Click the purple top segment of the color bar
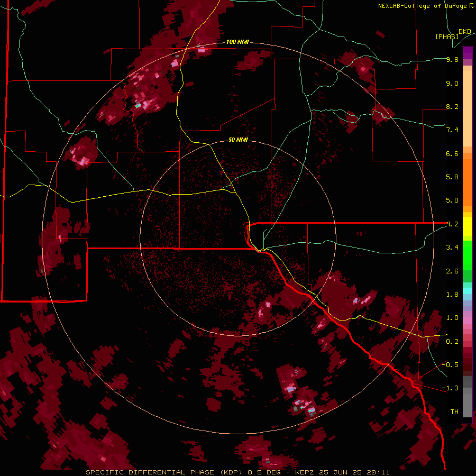This screenshot has width=476, height=476. (x=467, y=53)
